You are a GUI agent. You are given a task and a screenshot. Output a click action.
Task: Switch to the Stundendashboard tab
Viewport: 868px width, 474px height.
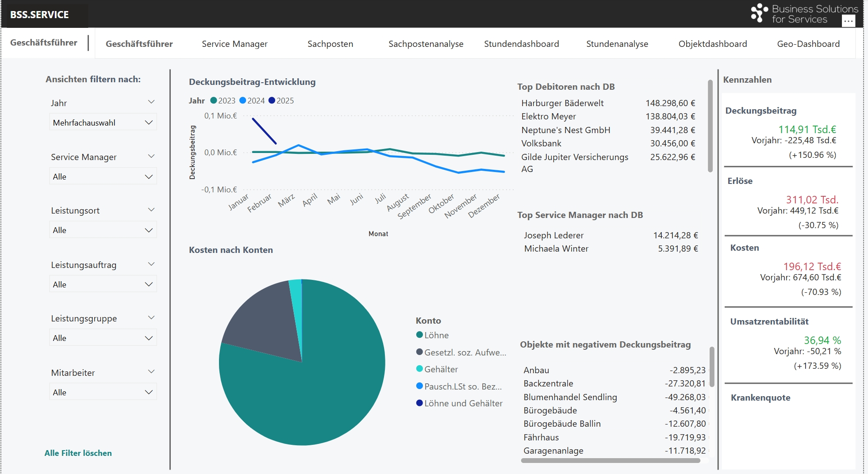click(x=521, y=44)
